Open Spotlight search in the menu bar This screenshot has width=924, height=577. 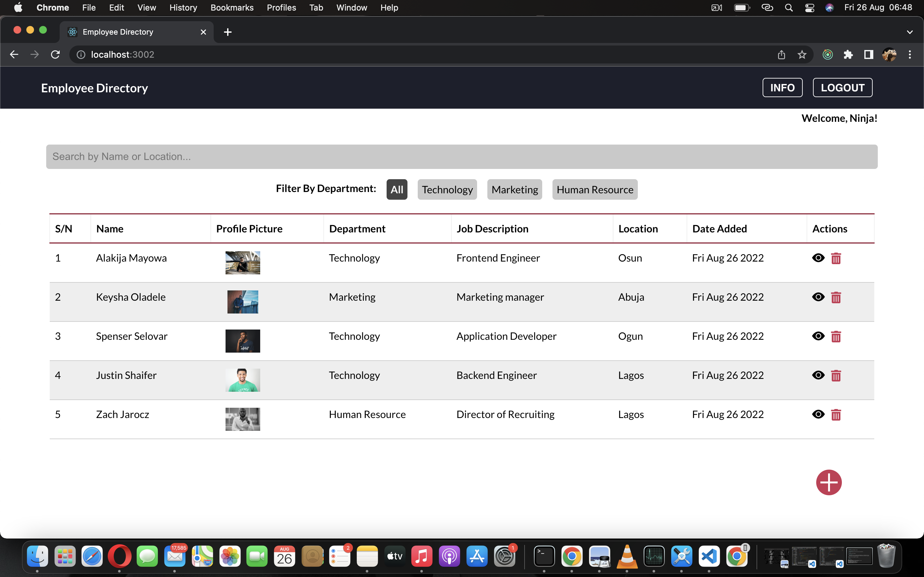coord(789,8)
